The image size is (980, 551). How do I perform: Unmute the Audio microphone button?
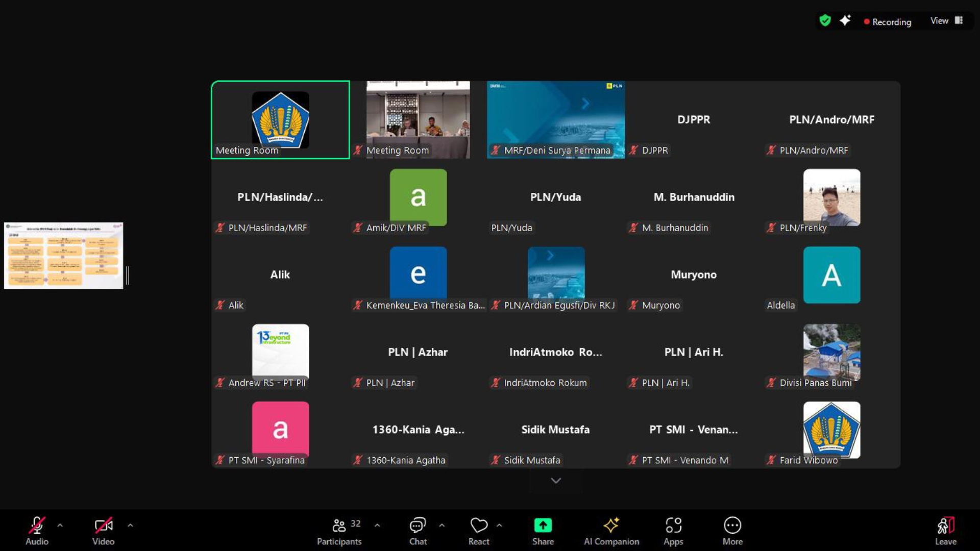37,531
